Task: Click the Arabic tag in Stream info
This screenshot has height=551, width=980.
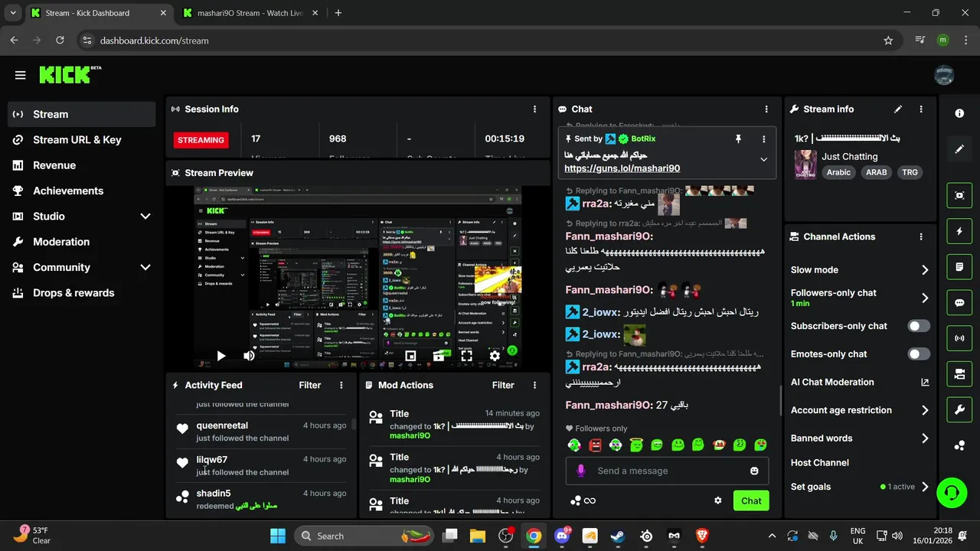Action: [838, 173]
